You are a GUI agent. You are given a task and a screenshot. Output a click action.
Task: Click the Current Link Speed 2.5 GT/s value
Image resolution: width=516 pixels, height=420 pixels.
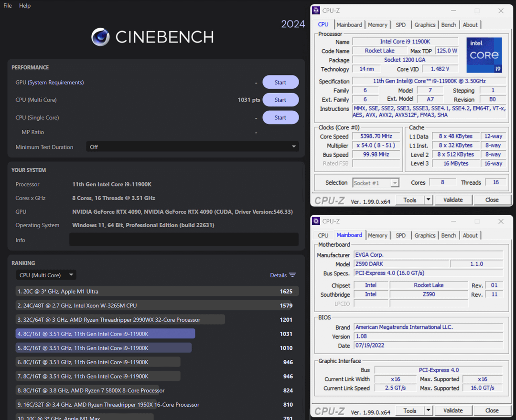tap(395, 388)
